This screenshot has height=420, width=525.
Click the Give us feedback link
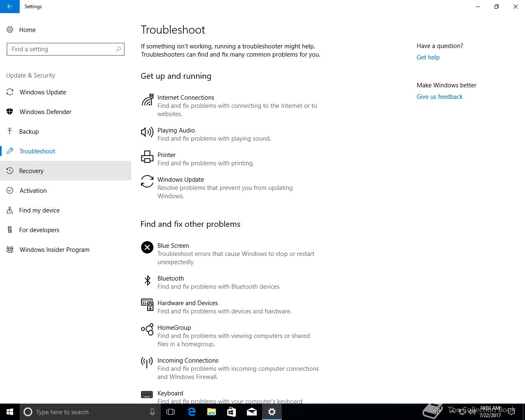pyautogui.click(x=439, y=97)
